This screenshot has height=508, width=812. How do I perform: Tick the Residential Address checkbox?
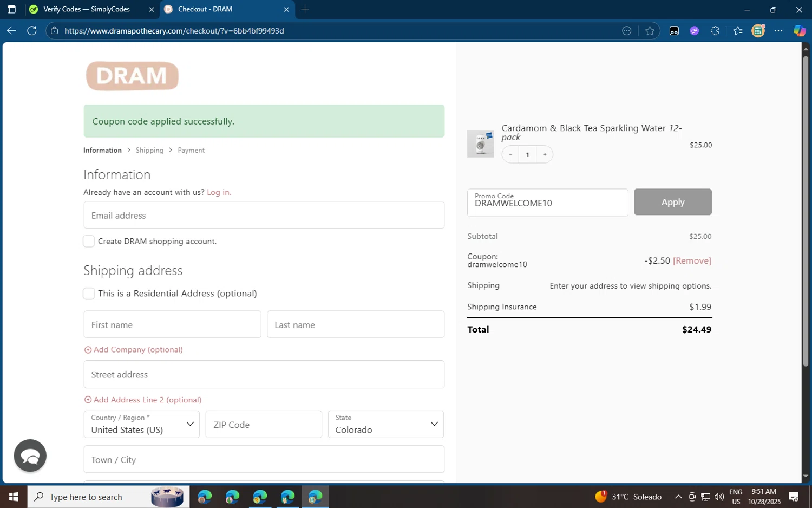pos(89,294)
